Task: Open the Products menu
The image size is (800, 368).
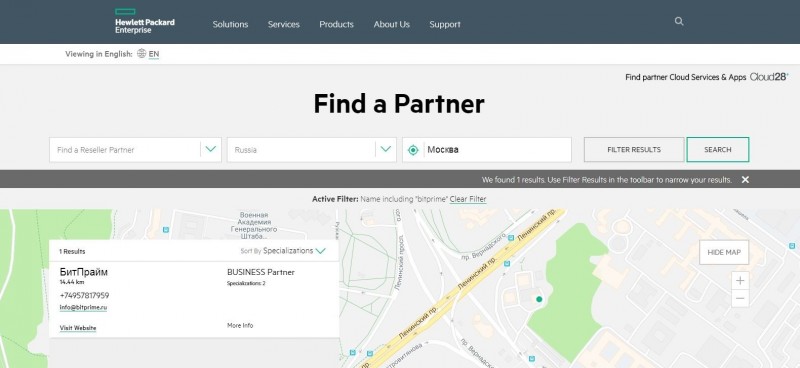Action: [x=336, y=24]
